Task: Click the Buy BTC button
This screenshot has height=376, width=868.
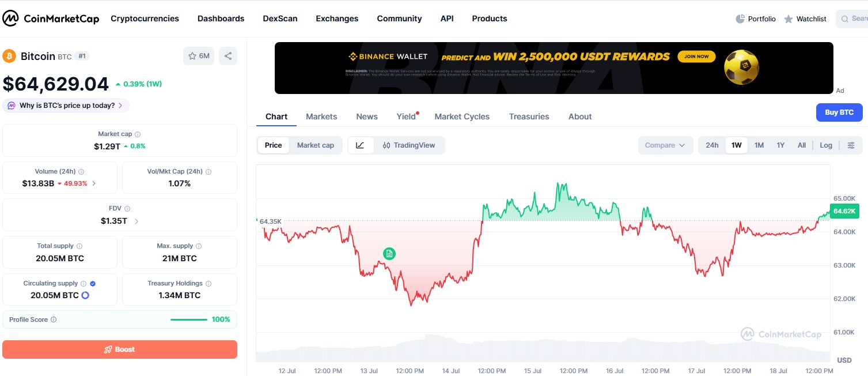Action: click(x=839, y=112)
